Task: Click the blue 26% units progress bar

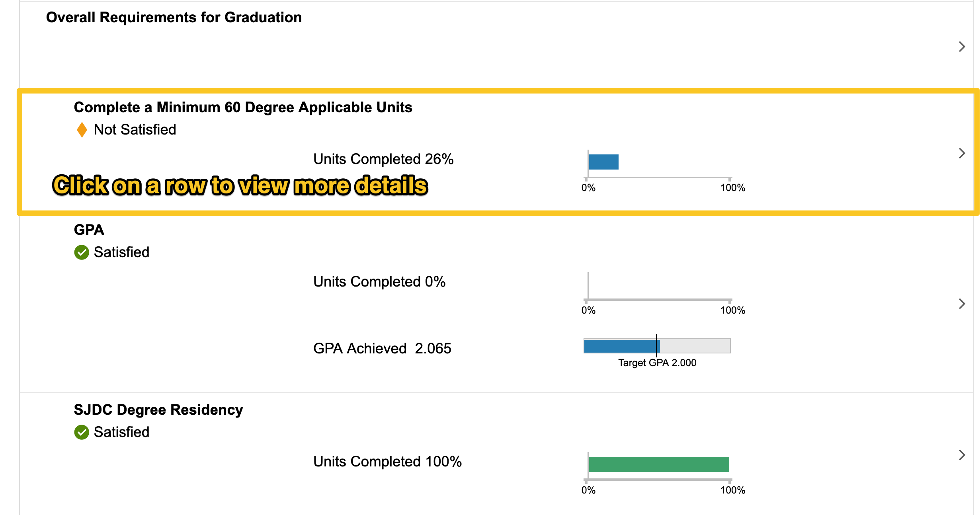Action: (x=603, y=162)
